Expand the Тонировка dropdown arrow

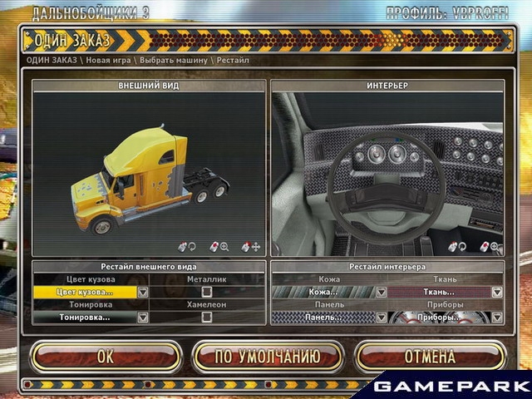pos(143,318)
